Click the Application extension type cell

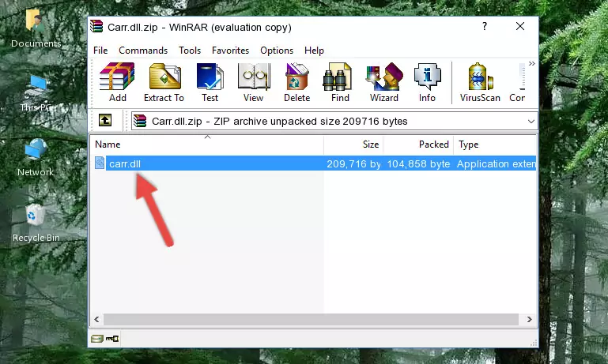click(497, 163)
